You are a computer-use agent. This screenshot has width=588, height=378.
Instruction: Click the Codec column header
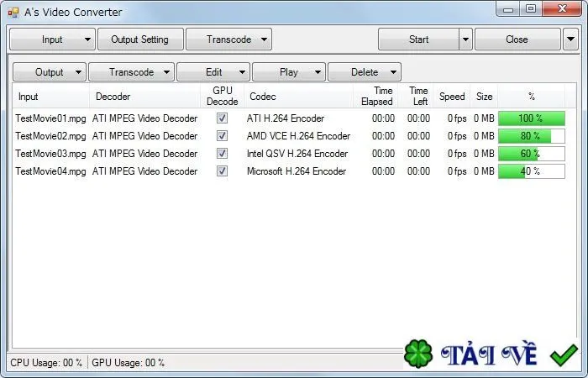[298, 97]
